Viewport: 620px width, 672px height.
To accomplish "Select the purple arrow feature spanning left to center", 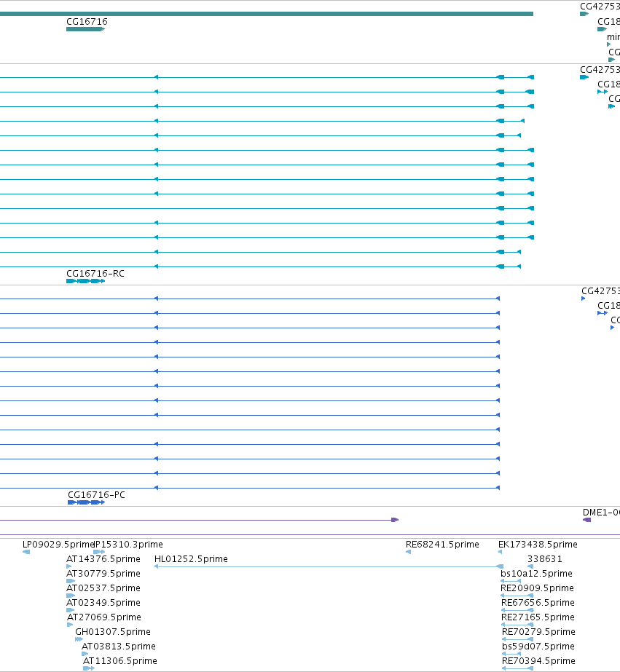I will pos(200,520).
